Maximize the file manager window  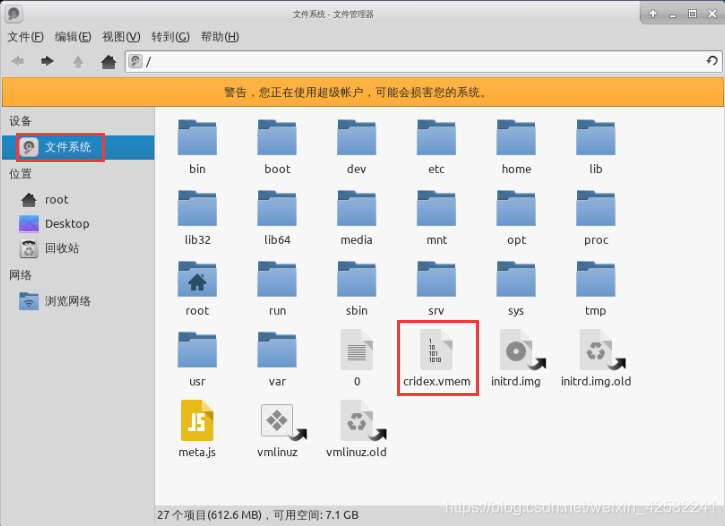[692, 14]
